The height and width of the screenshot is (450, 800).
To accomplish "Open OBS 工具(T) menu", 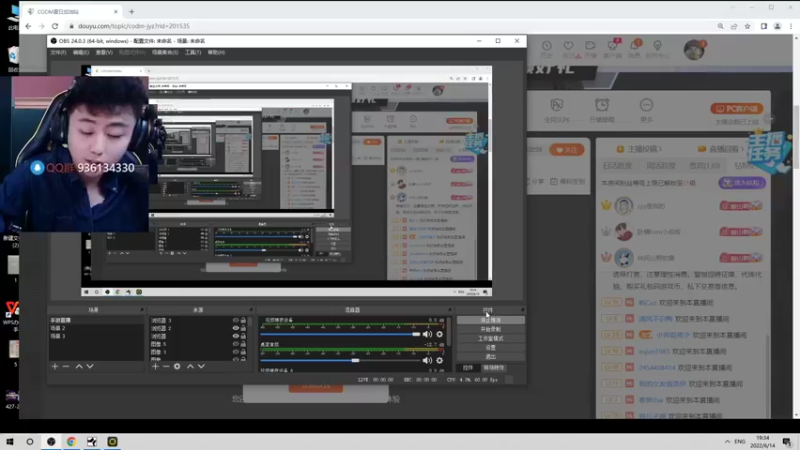I will tap(193, 52).
